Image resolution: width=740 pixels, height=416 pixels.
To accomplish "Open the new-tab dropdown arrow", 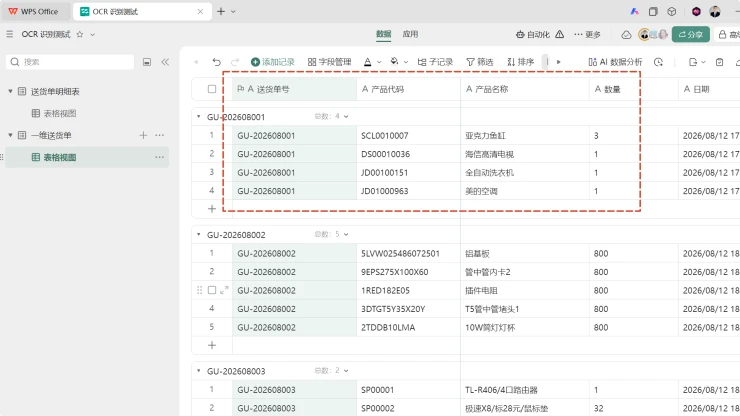I will point(233,11).
